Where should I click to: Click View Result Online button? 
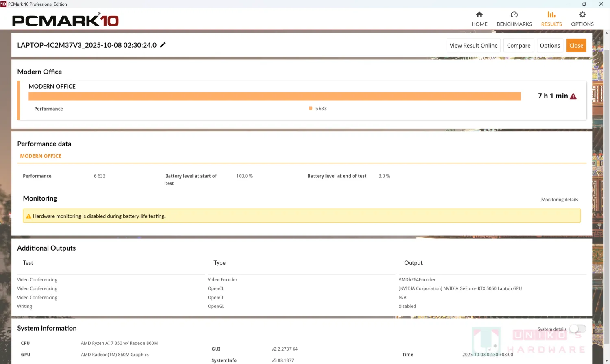coord(473,46)
